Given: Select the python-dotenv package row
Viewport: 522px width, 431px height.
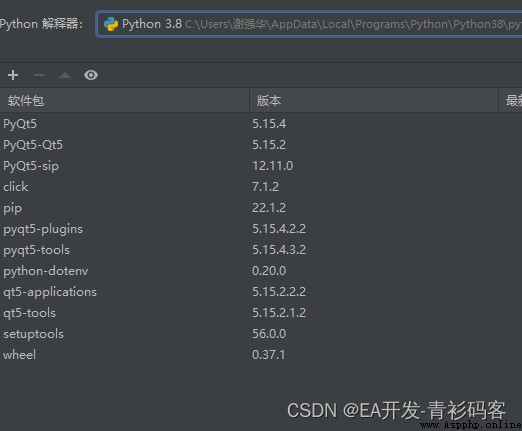Looking at the screenshot, I should [261, 271].
